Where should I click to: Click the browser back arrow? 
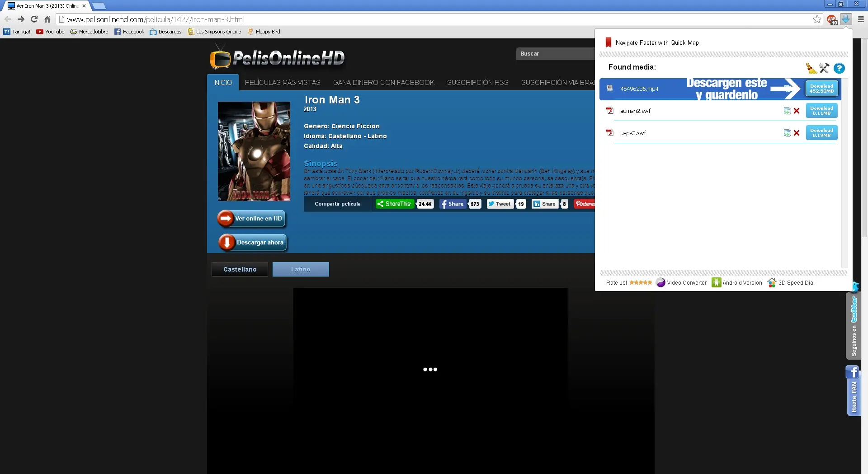pyautogui.click(x=8, y=19)
